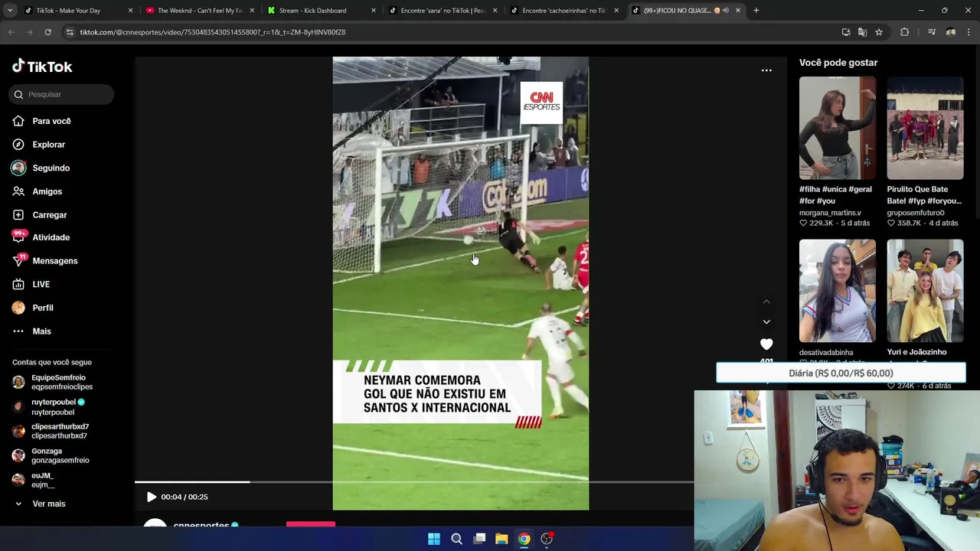Open the EquipeSemfreio account
The image size is (980, 551).
[x=61, y=382]
